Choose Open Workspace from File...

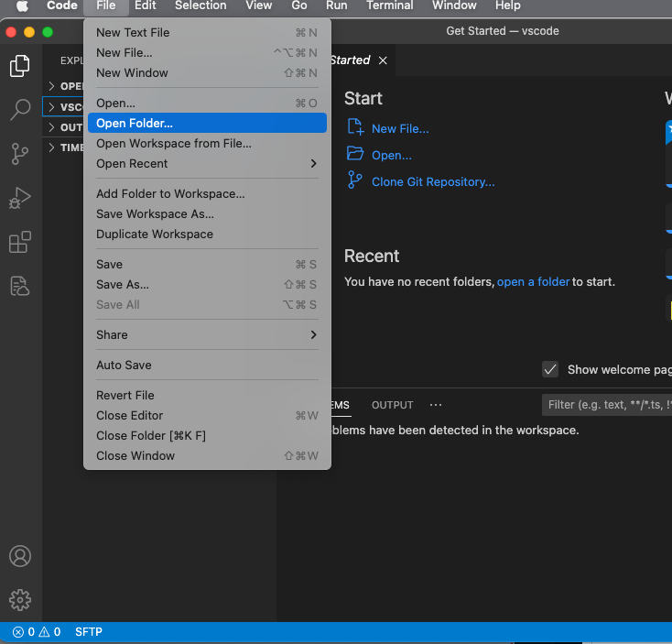coord(207,143)
